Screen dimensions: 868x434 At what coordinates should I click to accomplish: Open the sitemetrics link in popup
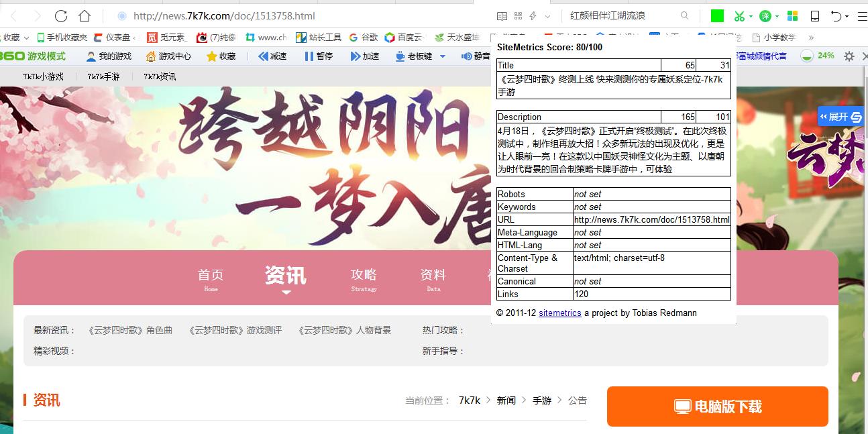click(560, 313)
